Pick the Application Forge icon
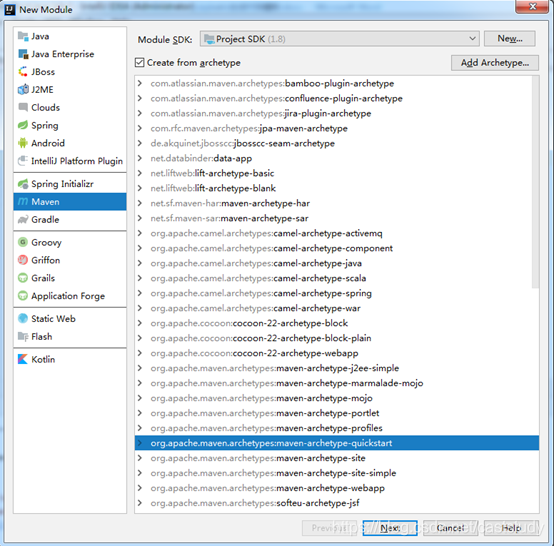Viewport: 554px width, 546px height. [x=23, y=295]
